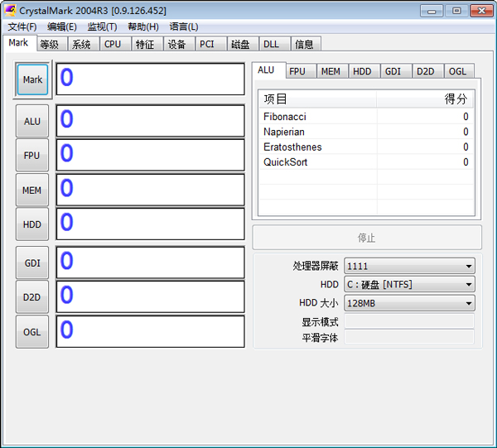Image resolution: width=497 pixels, height=448 pixels.
Task: Expand the HDD drive dropdown C: 硬盘 [NTFS]
Action: pyautogui.click(x=409, y=285)
